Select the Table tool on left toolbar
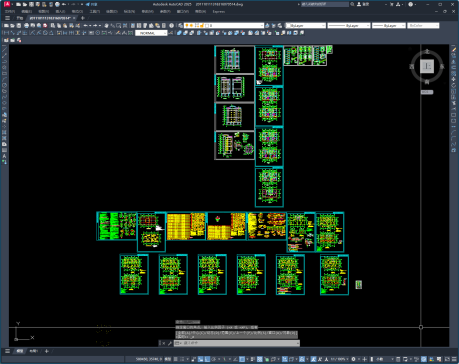This screenshot has height=364, width=459. click(x=4, y=150)
